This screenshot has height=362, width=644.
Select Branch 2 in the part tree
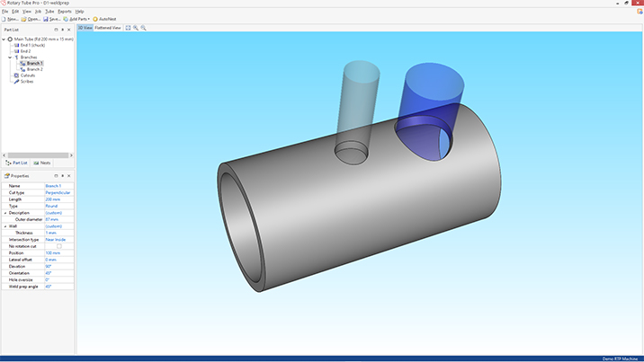[34, 69]
